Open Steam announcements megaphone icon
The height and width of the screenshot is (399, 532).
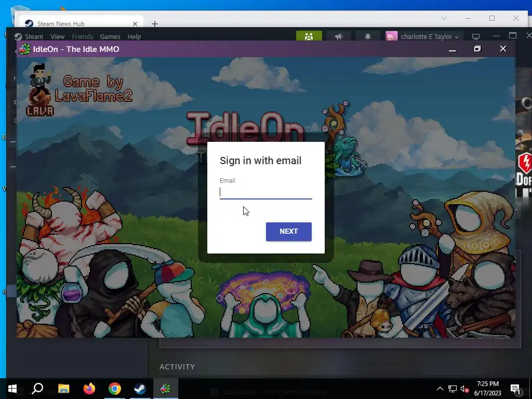(339, 36)
